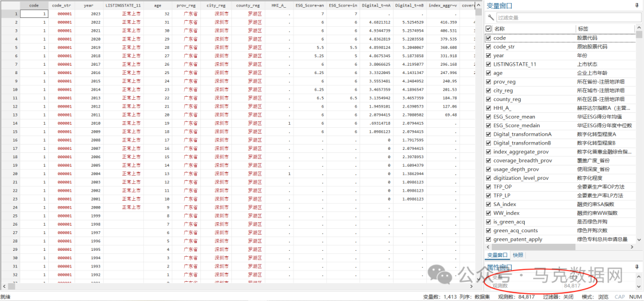
Task: Select the green_acq_counts variable row
Action: [560, 231]
